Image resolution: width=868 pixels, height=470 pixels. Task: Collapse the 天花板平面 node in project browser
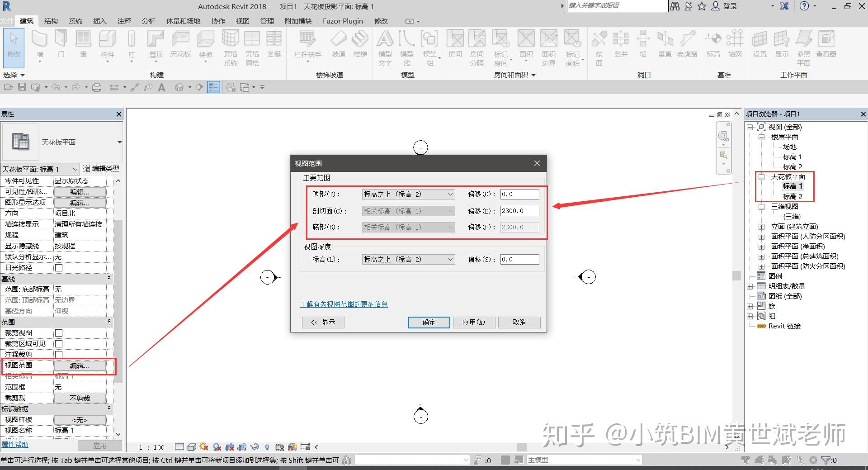[x=761, y=177]
